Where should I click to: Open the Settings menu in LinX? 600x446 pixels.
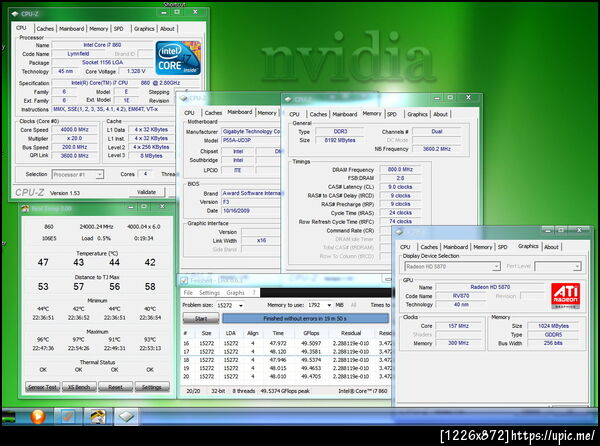point(209,293)
